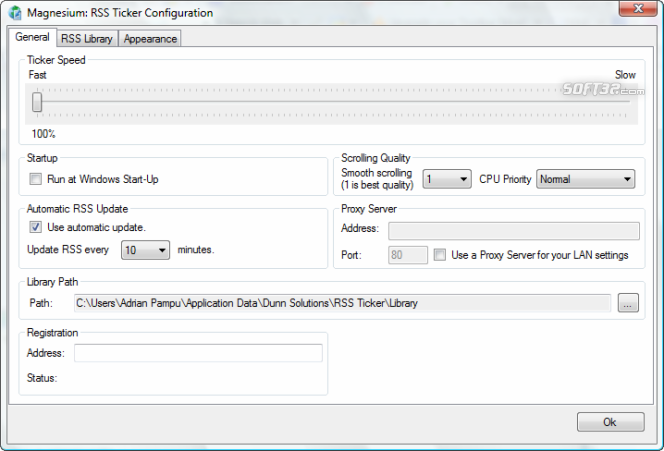Click the 100% speed value label
The image size is (664, 451).
[x=43, y=134]
